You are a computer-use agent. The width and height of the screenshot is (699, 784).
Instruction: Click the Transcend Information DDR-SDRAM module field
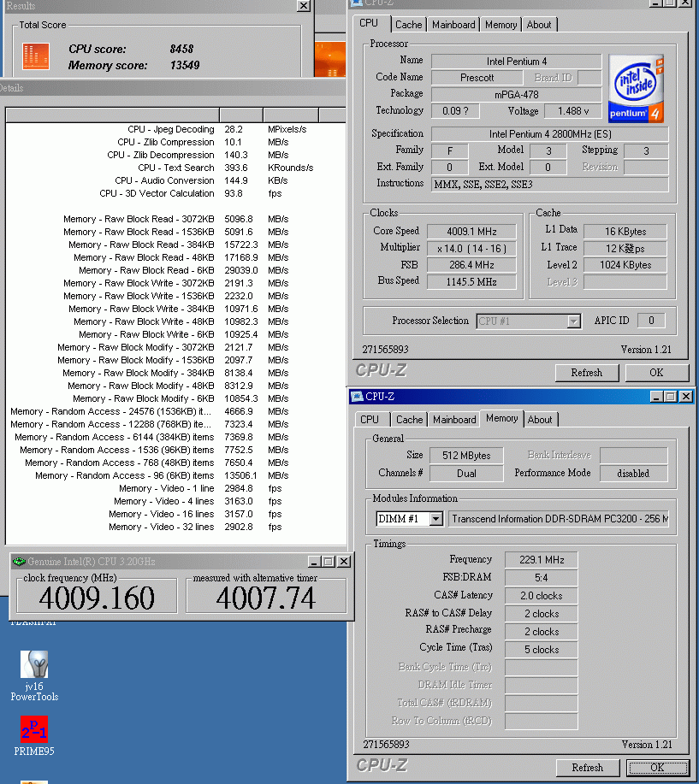tap(559, 519)
